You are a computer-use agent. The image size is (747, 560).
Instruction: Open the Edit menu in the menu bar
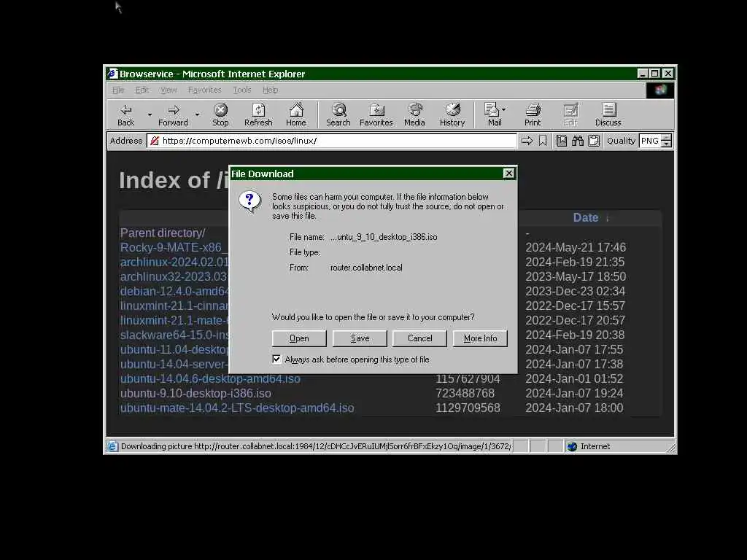tap(142, 90)
